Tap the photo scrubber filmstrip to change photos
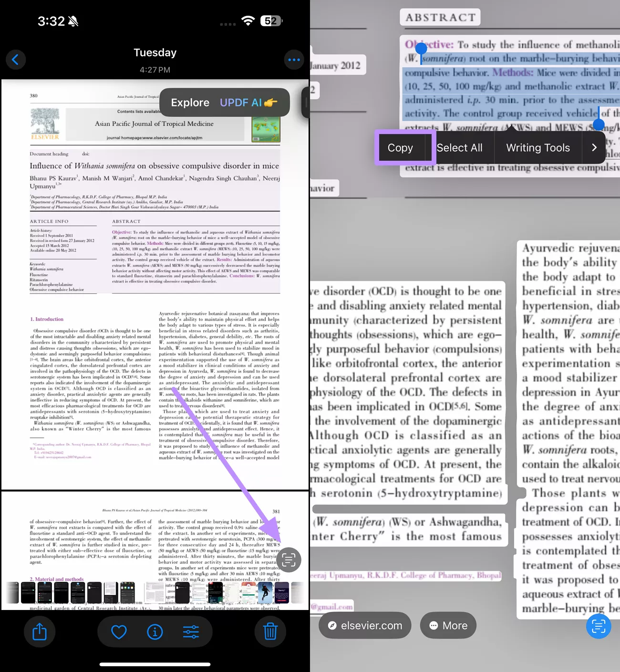The height and width of the screenshot is (672, 620). [x=155, y=592]
